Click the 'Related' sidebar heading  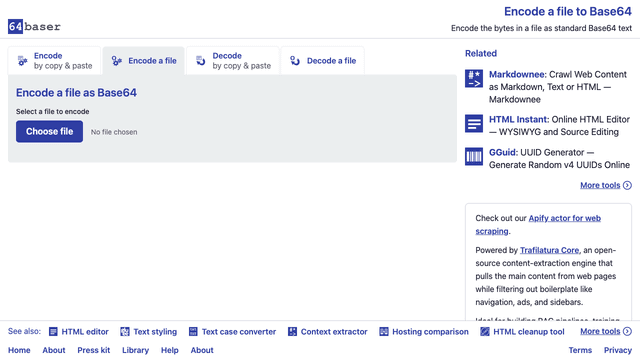(x=481, y=53)
